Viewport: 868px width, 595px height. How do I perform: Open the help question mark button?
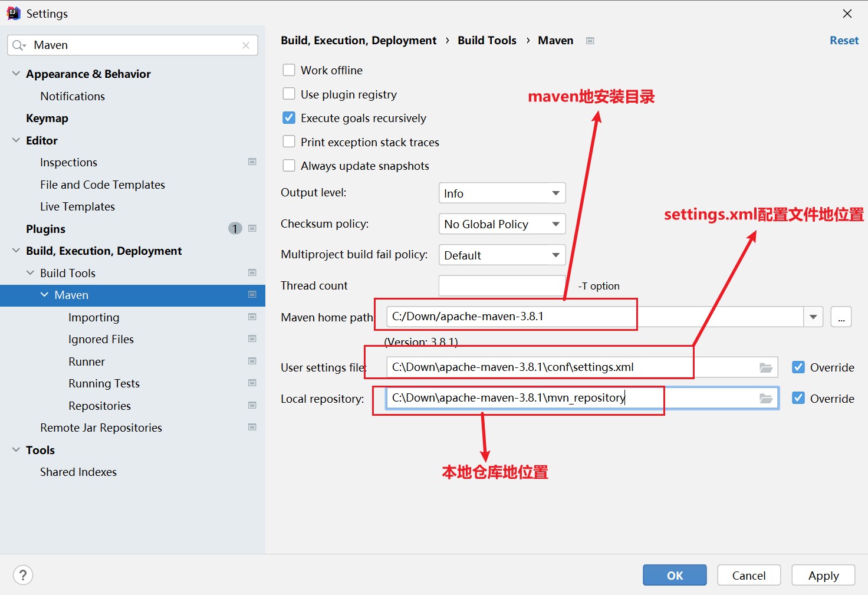pos(23,575)
